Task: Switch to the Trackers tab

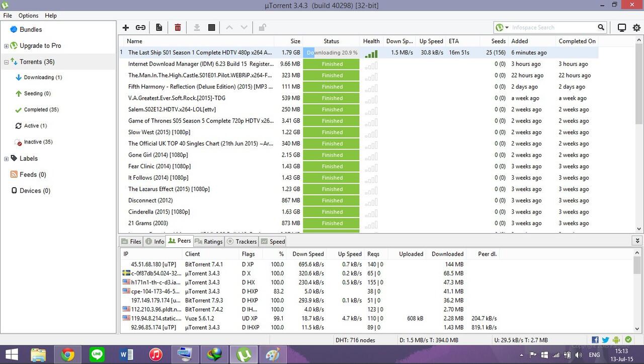Action: coord(242,242)
